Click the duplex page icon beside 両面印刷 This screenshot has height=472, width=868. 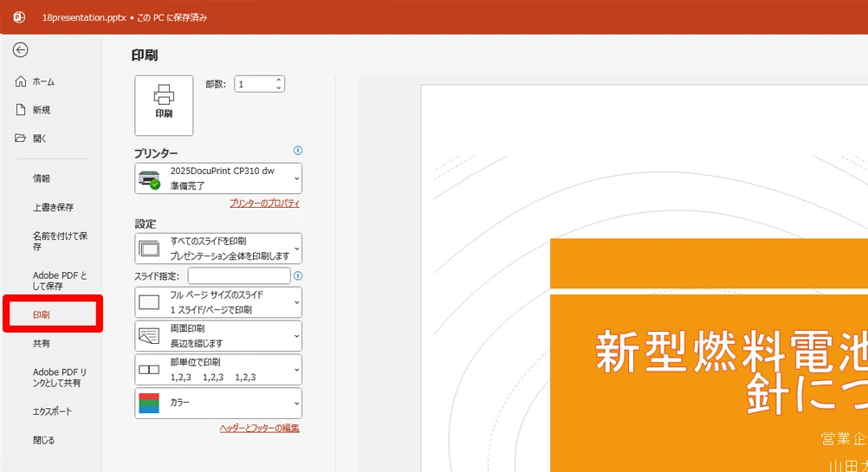(x=149, y=336)
